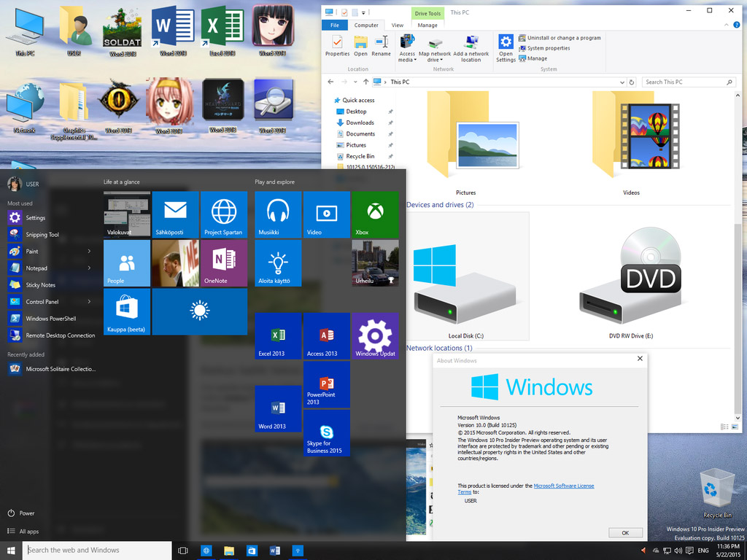The height and width of the screenshot is (560, 747).
Task: Switch to the Manage Drive Tools tab
Action: click(427, 26)
